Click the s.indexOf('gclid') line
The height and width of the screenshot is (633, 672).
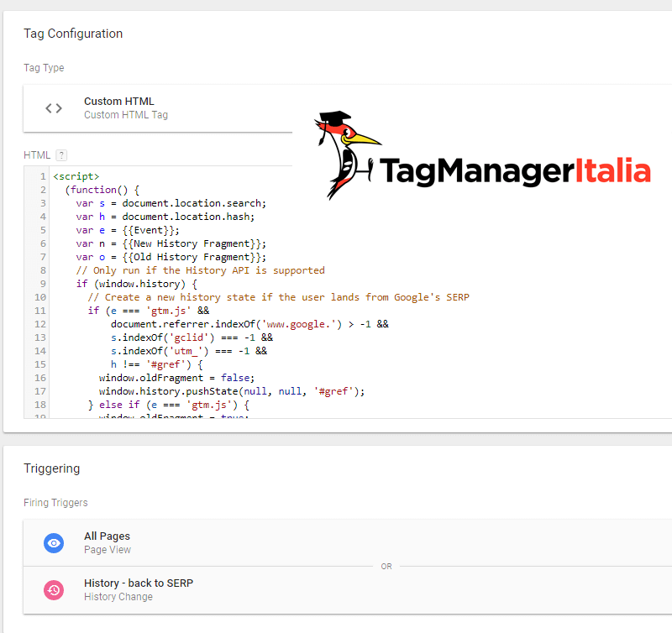click(x=192, y=337)
